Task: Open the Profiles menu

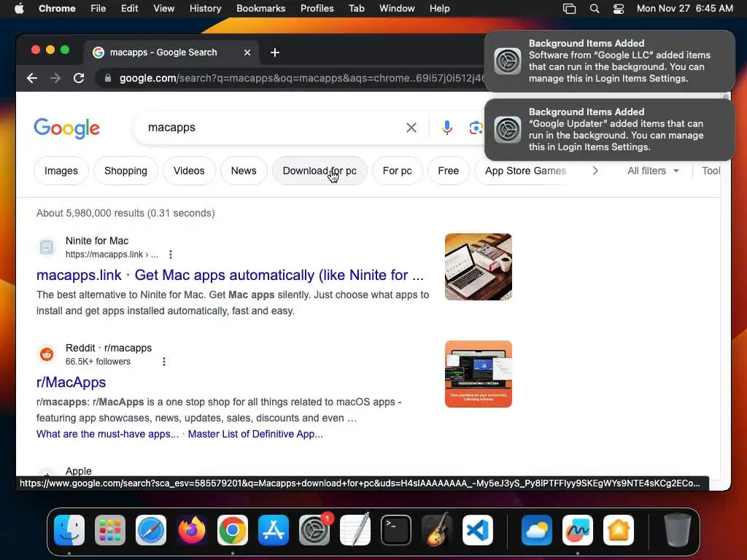Action: pyautogui.click(x=317, y=9)
